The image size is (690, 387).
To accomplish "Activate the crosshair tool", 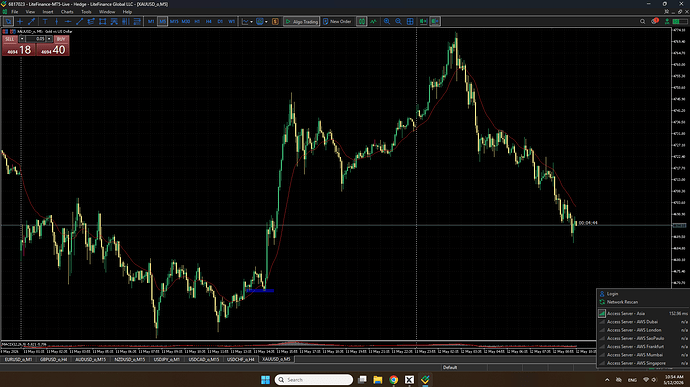I will [20, 21].
